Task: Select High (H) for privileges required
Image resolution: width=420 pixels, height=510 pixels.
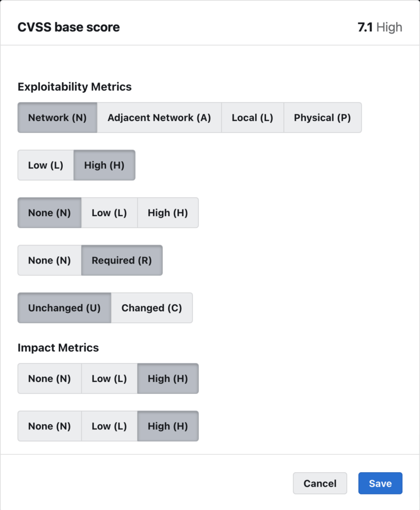Action: click(168, 213)
